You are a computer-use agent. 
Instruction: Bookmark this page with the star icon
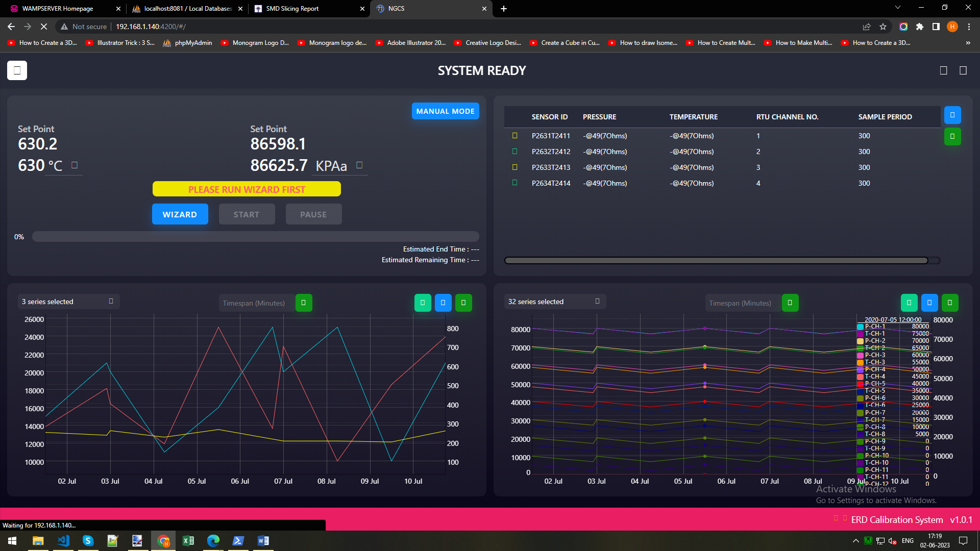[883, 27]
